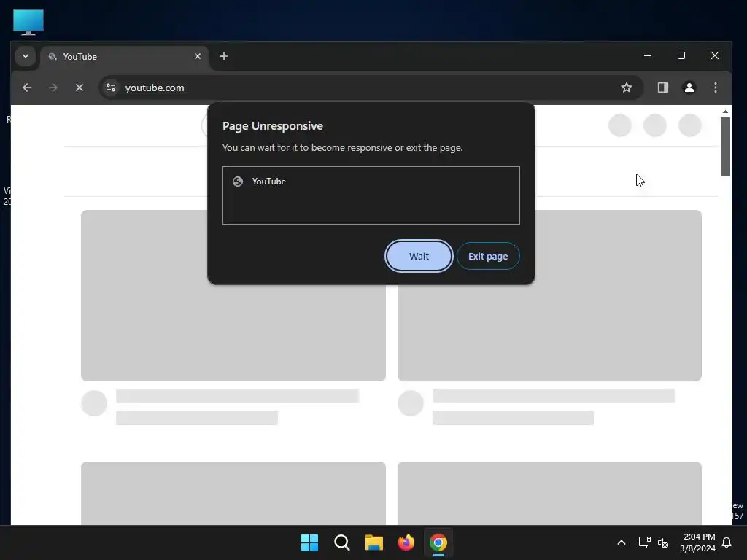The height and width of the screenshot is (560, 747).
Task: Open the Windows Start menu
Action: (x=309, y=542)
